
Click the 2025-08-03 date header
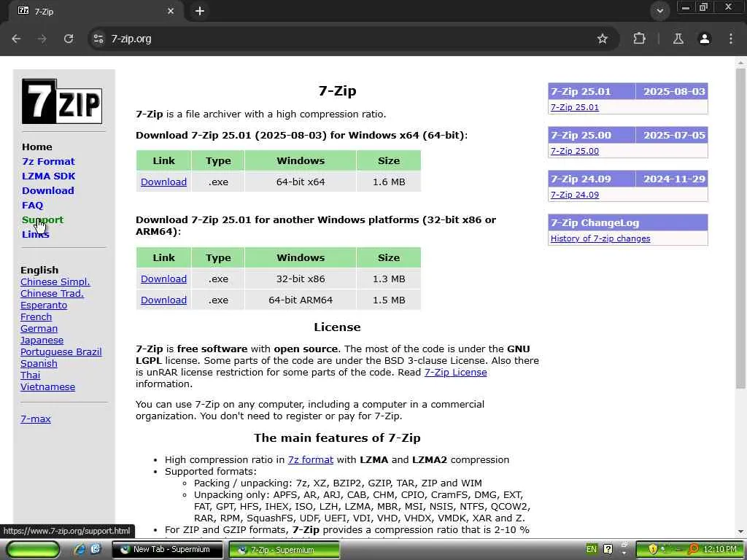click(x=673, y=91)
